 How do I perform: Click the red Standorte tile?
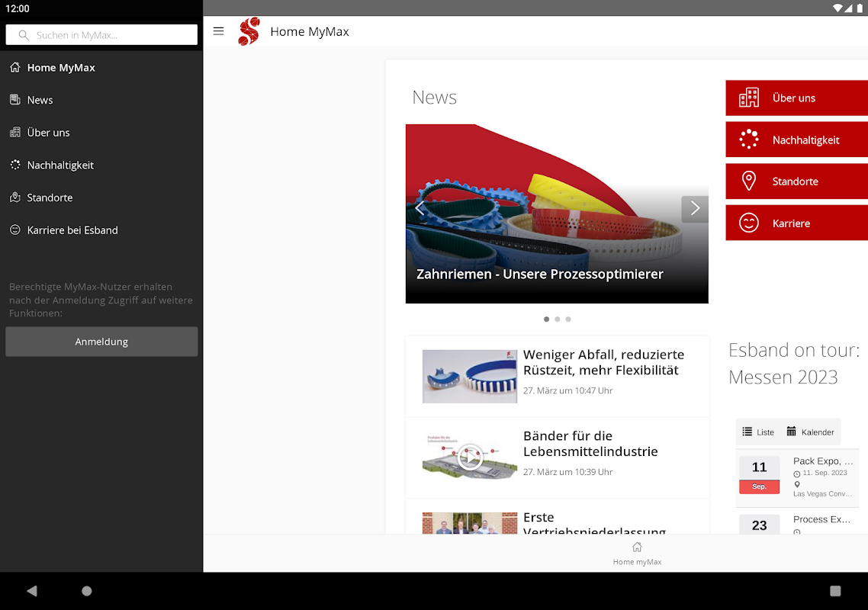(796, 181)
